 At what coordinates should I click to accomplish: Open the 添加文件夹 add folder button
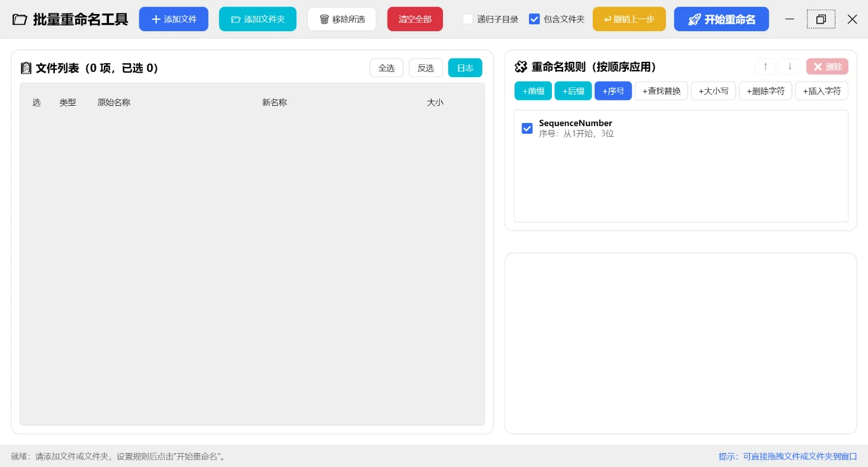pyautogui.click(x=257, y=19)
